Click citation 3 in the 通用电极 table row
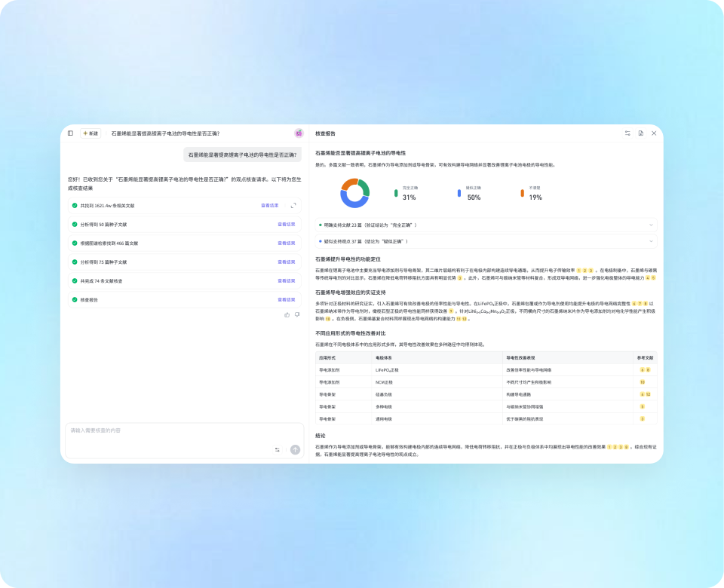 point(643,419)
